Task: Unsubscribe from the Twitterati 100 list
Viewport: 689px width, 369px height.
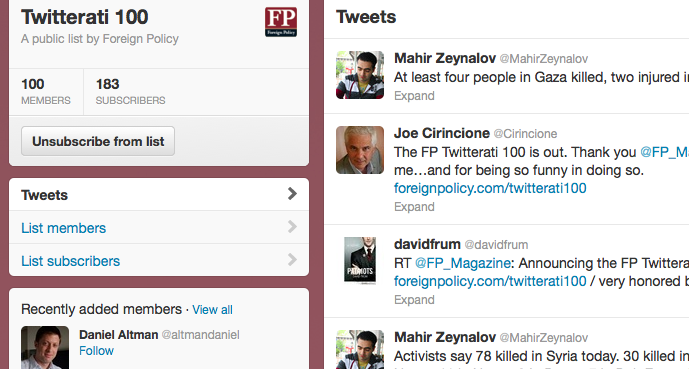Action: (x=98, y=141)
